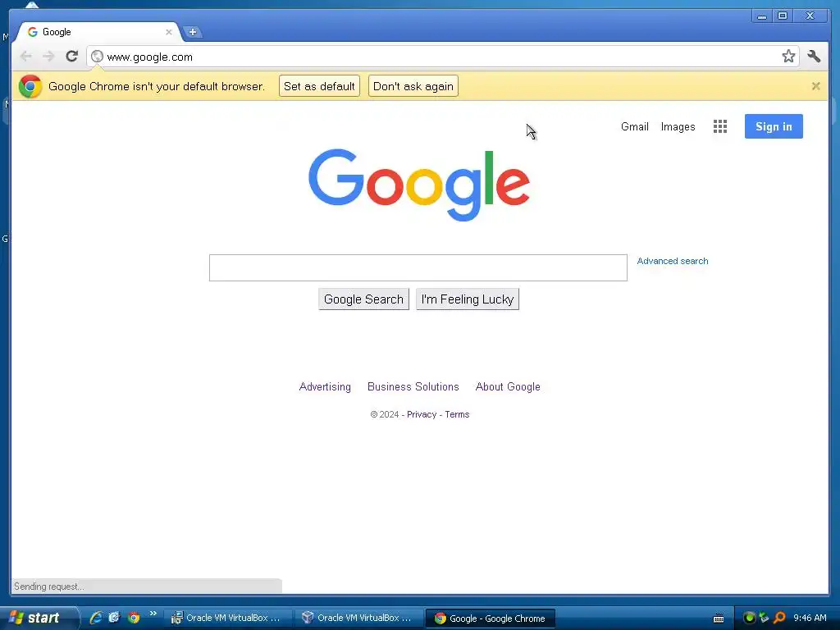The height and width of the screenshot is (630, 840).
Task: Open the Privacy link
Action: [422, 414]
